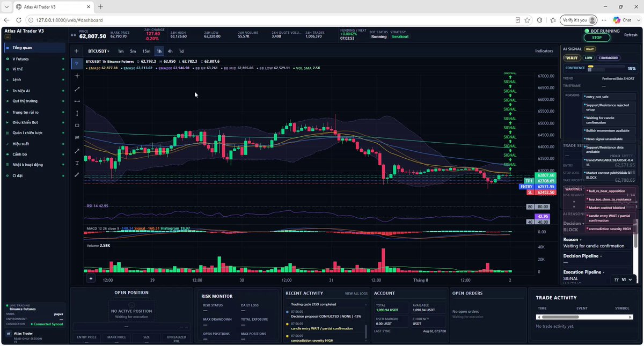This screenshot has width=644, height=346.
Task: Open the Copilot Chat button
Action: 623,20
